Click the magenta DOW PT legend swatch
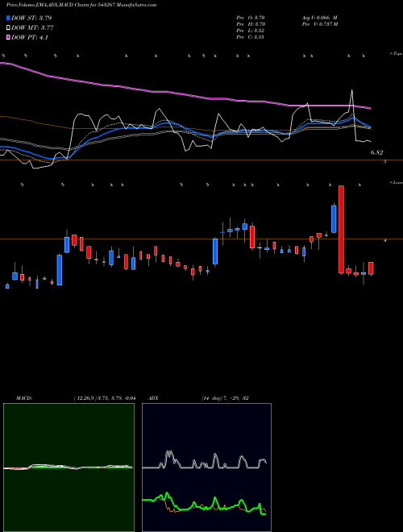The image size is (403, 532). click(9, 37)
